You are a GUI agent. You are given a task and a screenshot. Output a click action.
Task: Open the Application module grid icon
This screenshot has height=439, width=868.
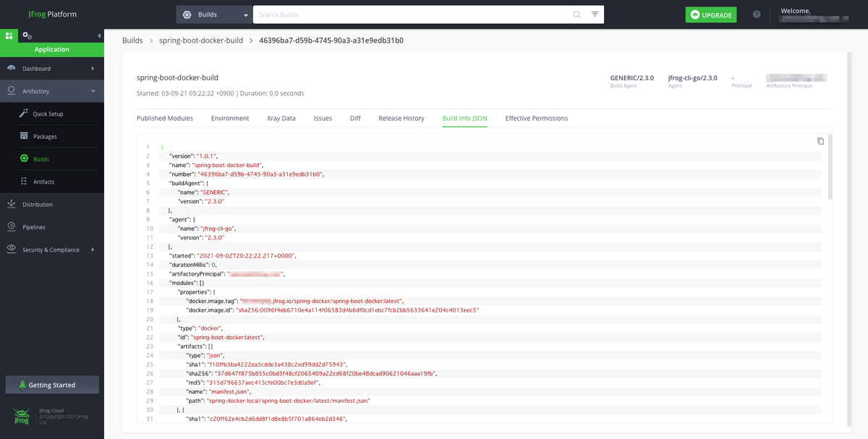(x=9, y=35)
